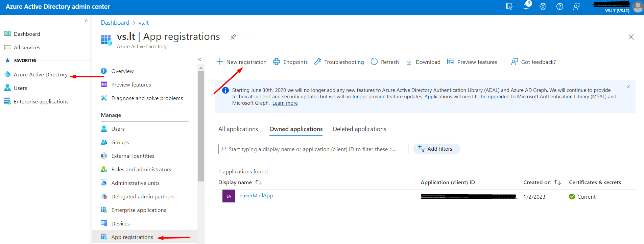
Task: Click the resource menu scrollbar
Action: [x=201, y=126]
